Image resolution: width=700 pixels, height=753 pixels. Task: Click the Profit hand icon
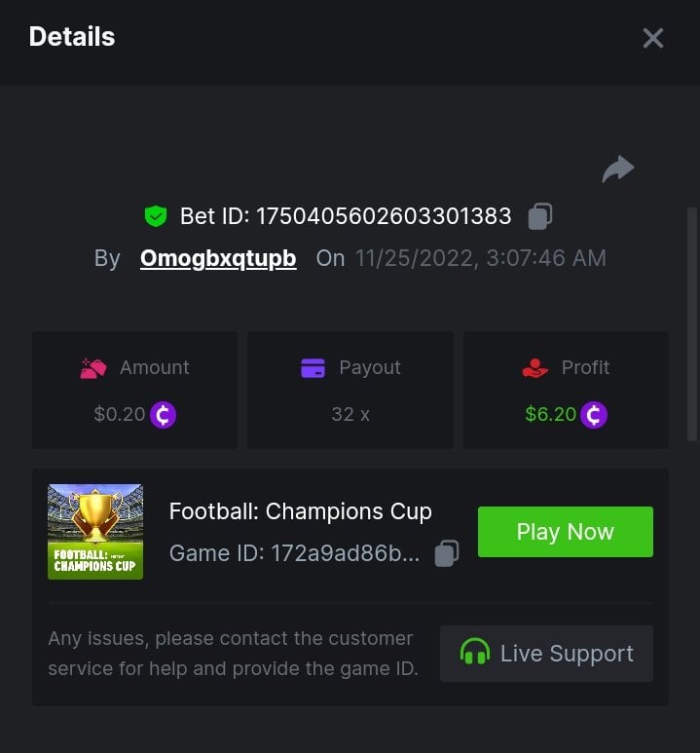click(x=535, y=368)
